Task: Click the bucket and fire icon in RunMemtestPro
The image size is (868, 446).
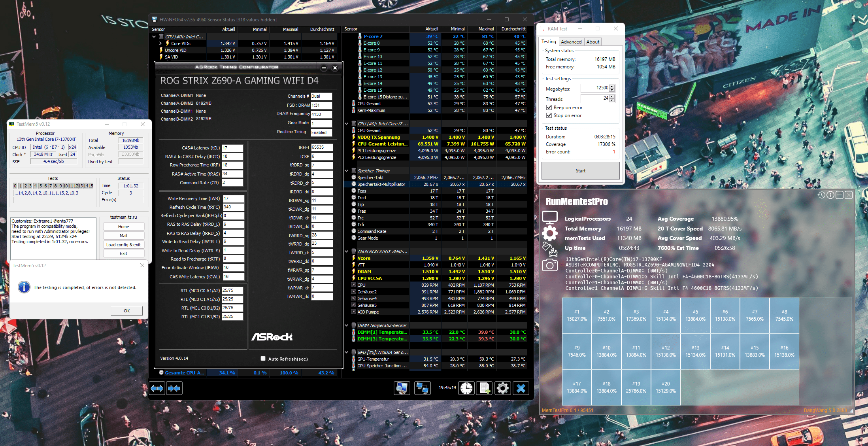Action: pos(550,249)
